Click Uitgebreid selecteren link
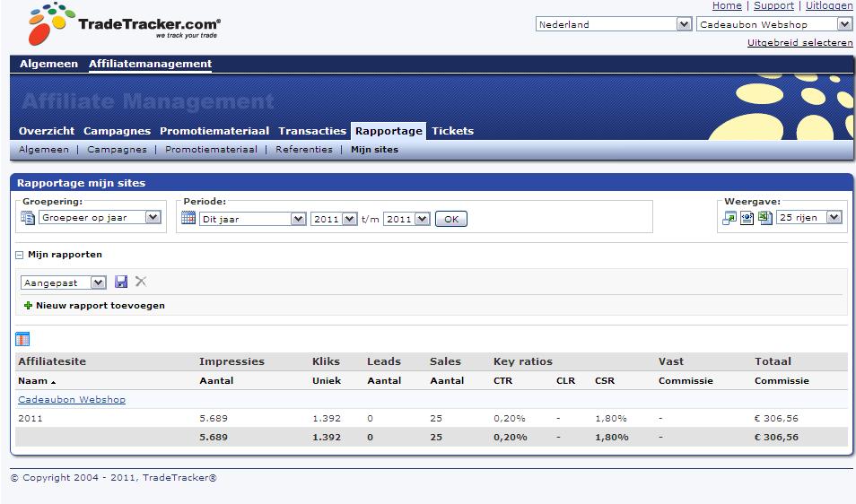 click(799, 42)
